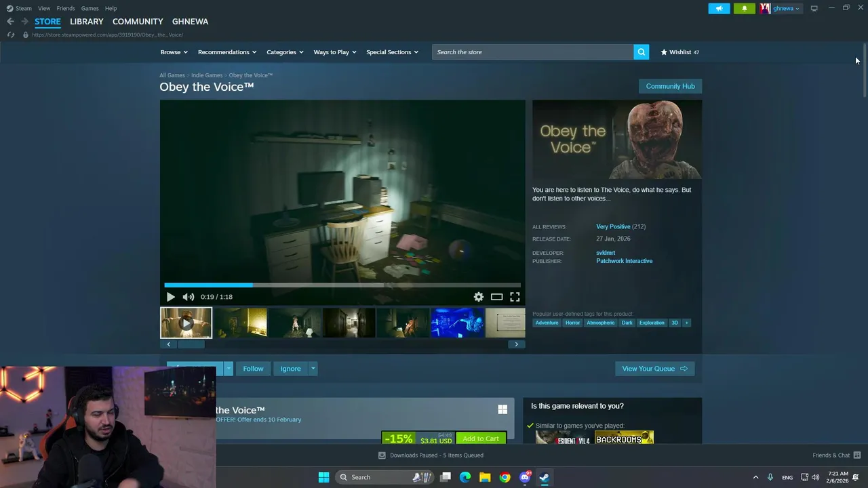Open the Special Sections dropdown

392,52
